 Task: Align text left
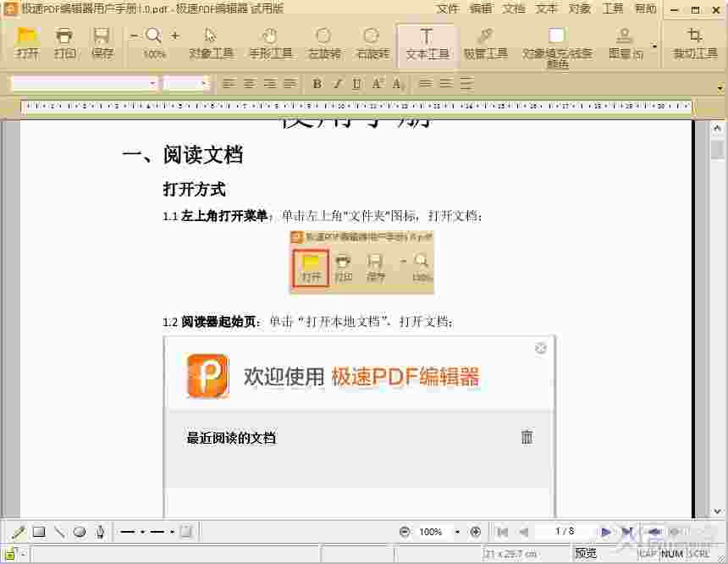(x=229, y=84)
